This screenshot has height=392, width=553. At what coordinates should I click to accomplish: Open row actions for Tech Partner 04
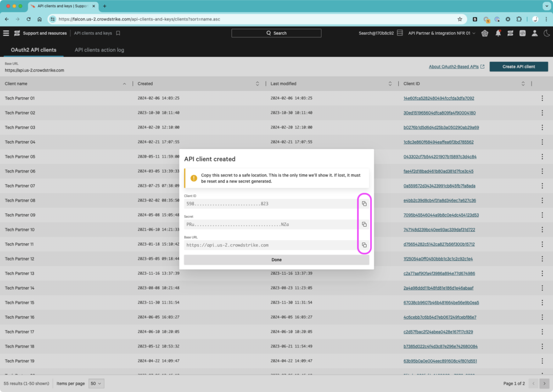pos(542,142)
